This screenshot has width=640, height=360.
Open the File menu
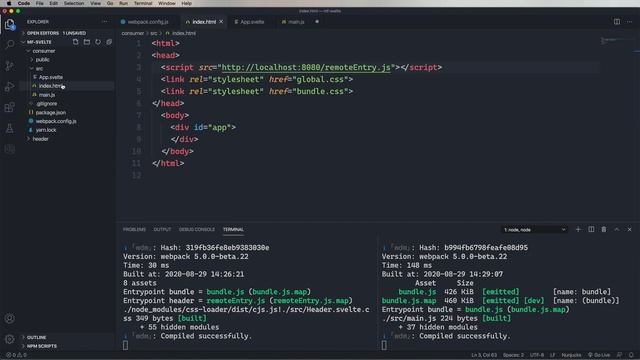[40, 3]
